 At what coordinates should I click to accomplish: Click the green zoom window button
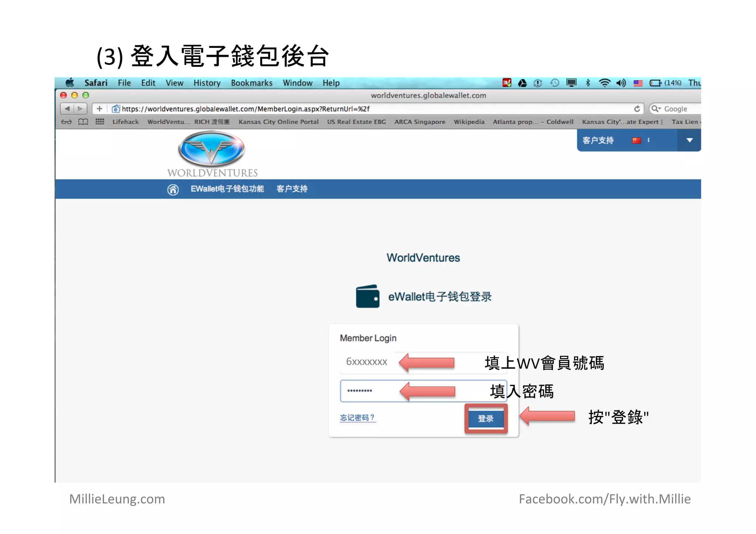point(86,95)
